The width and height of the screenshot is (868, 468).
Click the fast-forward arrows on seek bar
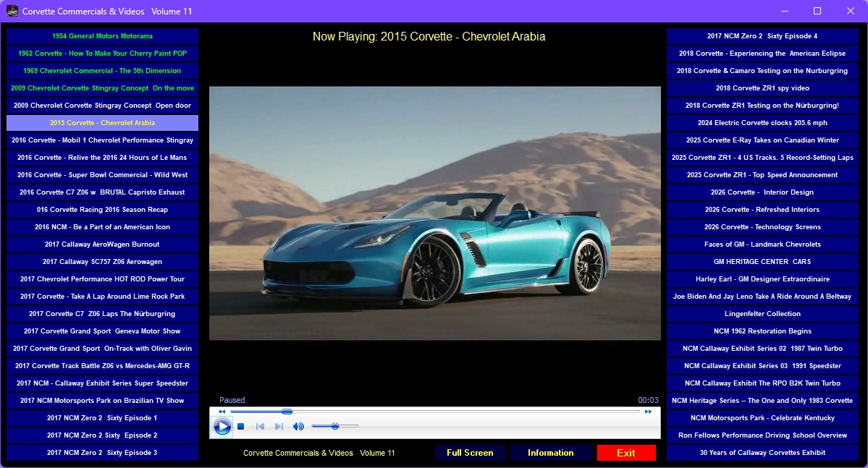tap(648, 412)
